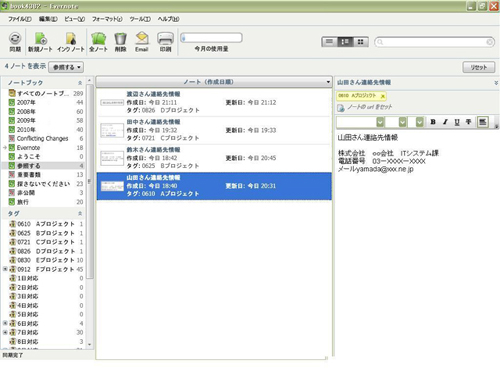500x375 pixels.
Task: Open thumbnail of note tagged 0625
Action: pos(112,158)
